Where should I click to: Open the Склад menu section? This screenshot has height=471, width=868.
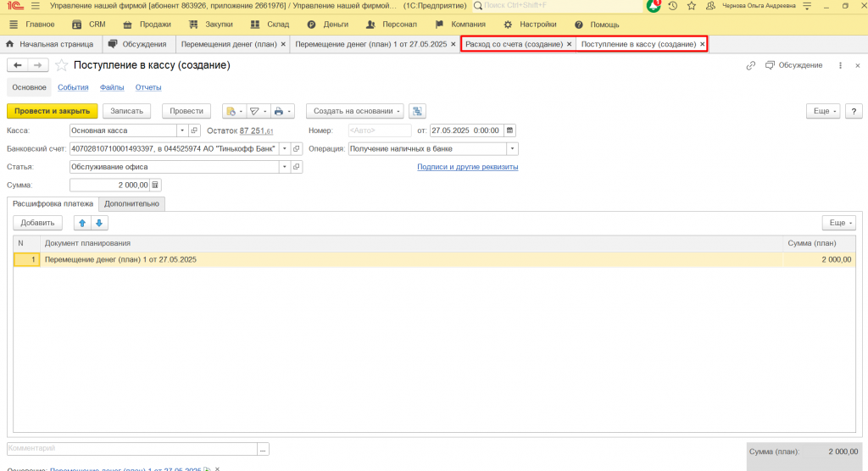click(270, 25)
